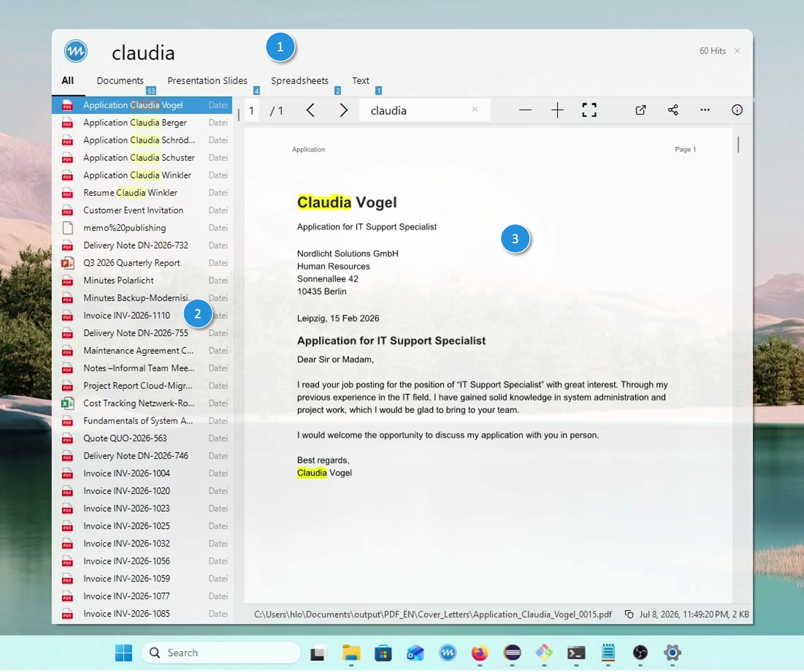Open the more options ellipsis menu
804x672 pixels.
pos(705,110)
